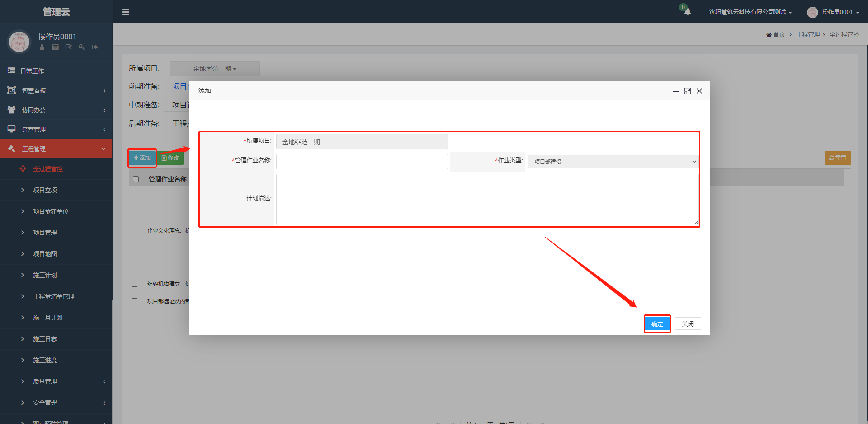Tick the 项目部选址 row checkbox
The image size is (868, 424).
(x=135, y=301)
